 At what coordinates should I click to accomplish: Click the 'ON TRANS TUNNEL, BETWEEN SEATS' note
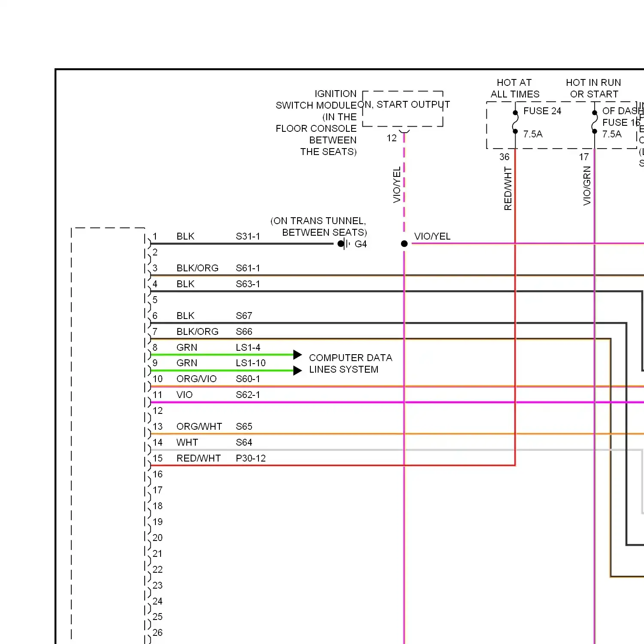(x=319, y=227)
